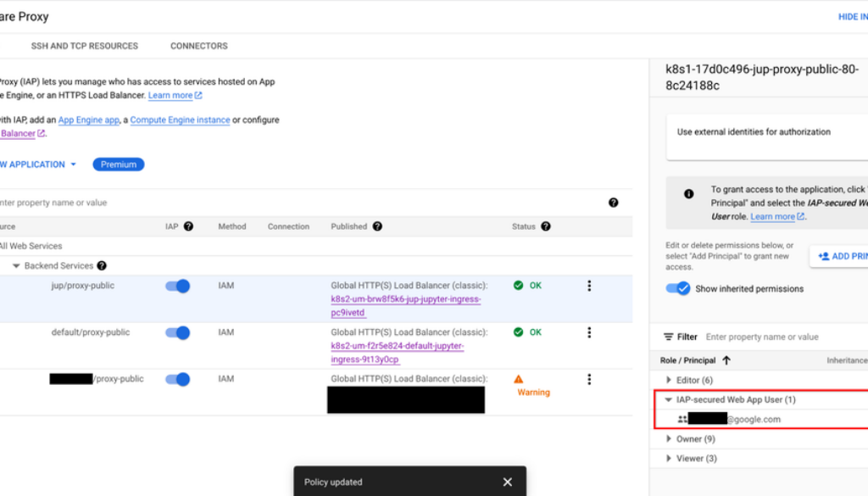Disable Show inherited permissions toggle

click(x=678, y=288)
